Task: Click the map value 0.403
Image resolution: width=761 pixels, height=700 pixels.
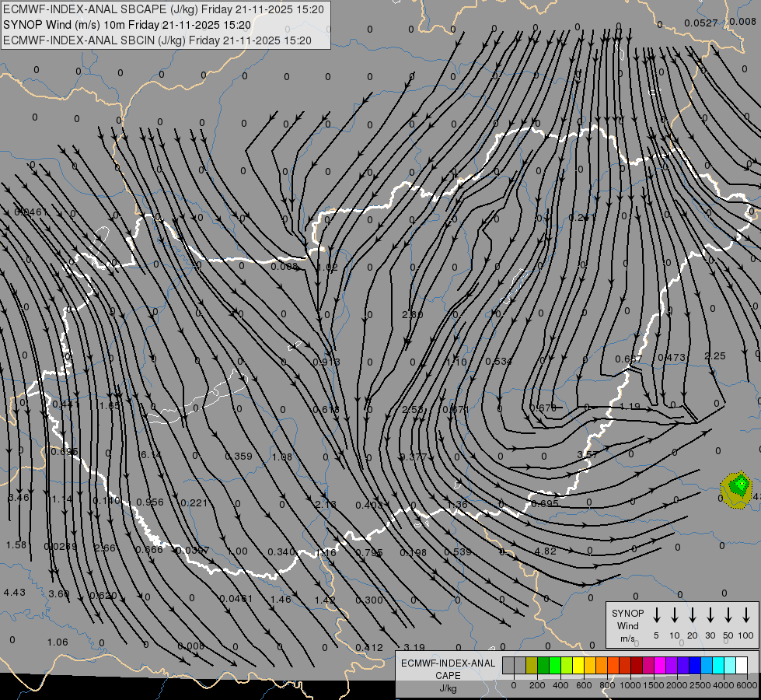Action: tap(369, 506)
